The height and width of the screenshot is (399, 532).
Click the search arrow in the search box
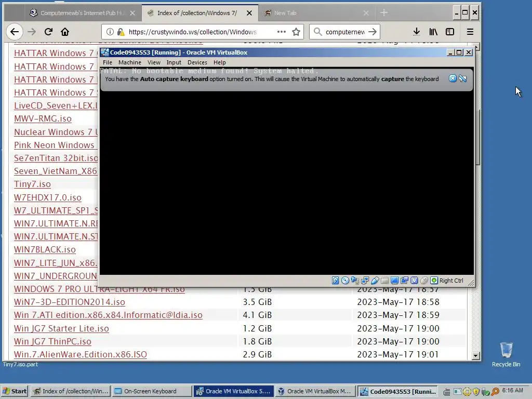point(373,32)
